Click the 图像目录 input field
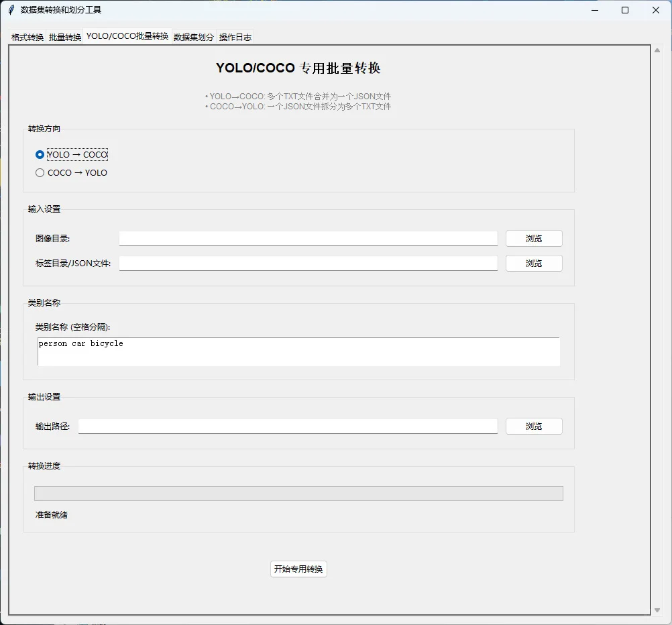 pos(308,238)
